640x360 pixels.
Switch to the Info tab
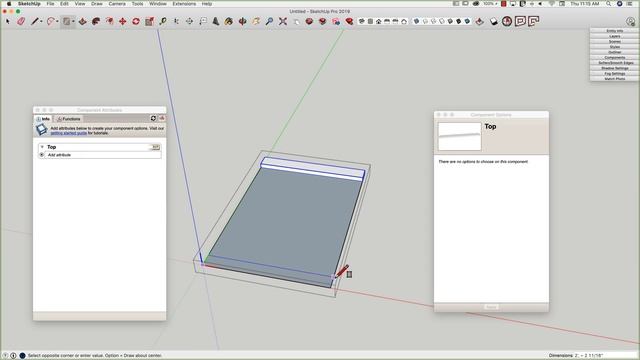pyautogui.click(x=43, y=119)
